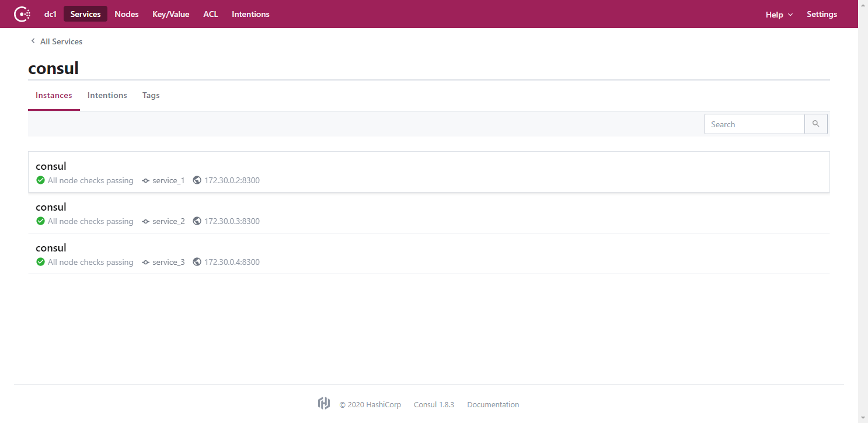This screenshot has height=423, width=868.
Task: Open Settings in the top bar
Action: [821, 14]
